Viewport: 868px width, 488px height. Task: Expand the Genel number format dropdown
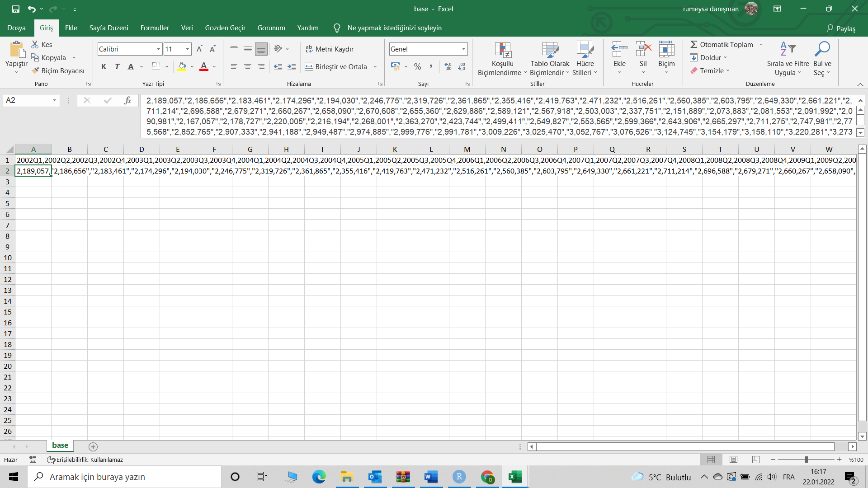coord(463,49)
